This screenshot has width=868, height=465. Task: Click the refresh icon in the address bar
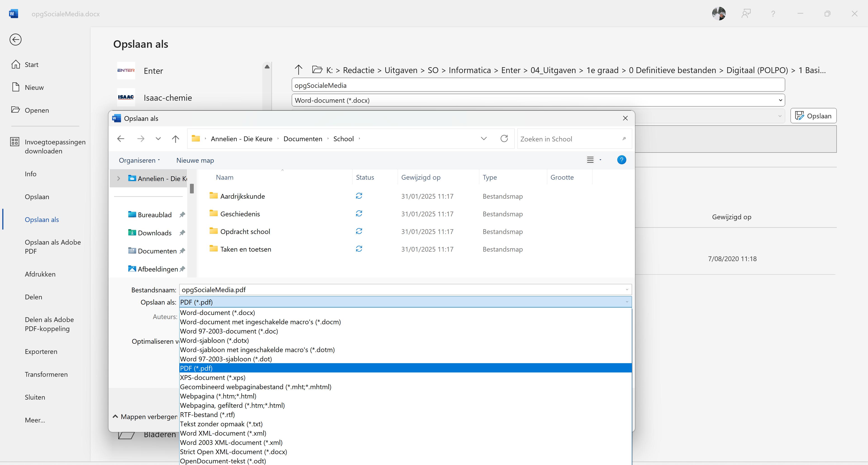(x=504, y=138)
